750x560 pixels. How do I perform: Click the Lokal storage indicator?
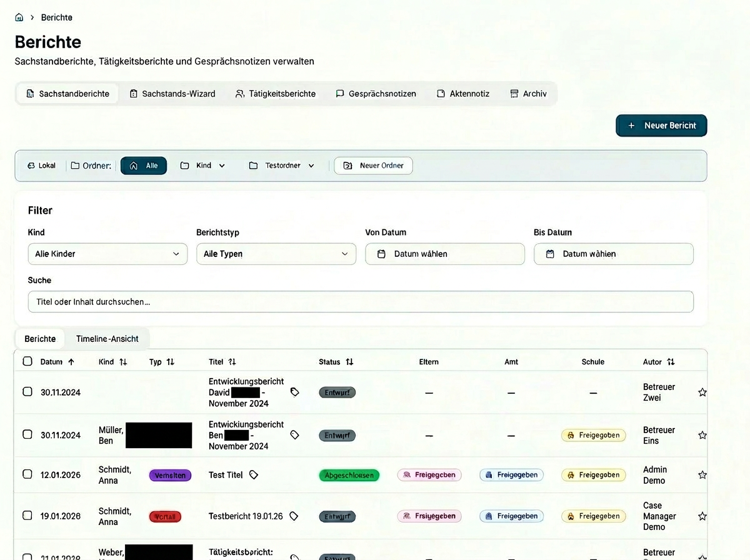pos(42,166)
